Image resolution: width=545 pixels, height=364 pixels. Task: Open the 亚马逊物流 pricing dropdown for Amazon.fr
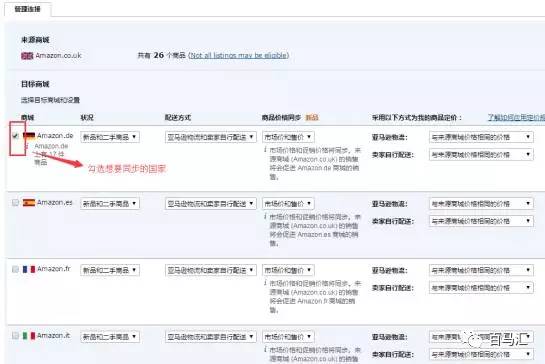(x=481, y=270)
